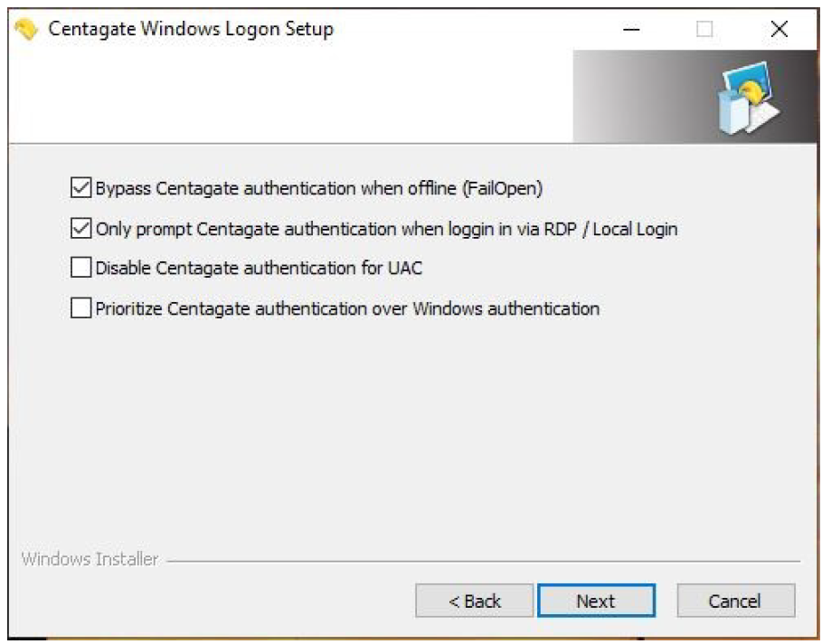Uncheck the Bypass Centagate authentication when offline box
Viewport: 822px width, 644px height.
point(80,188)
